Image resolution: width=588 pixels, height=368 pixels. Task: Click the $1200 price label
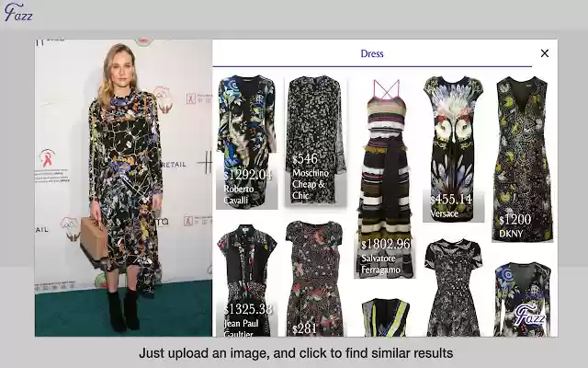514,220
